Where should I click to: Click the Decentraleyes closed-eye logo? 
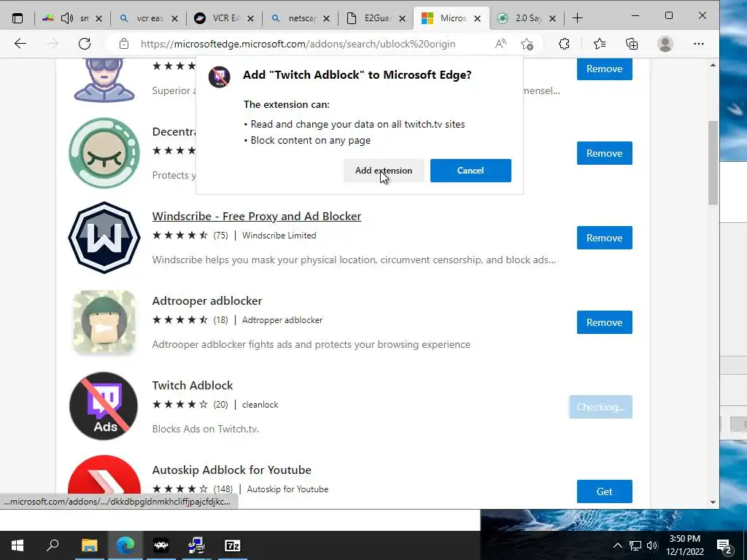[x=104, y=153]
